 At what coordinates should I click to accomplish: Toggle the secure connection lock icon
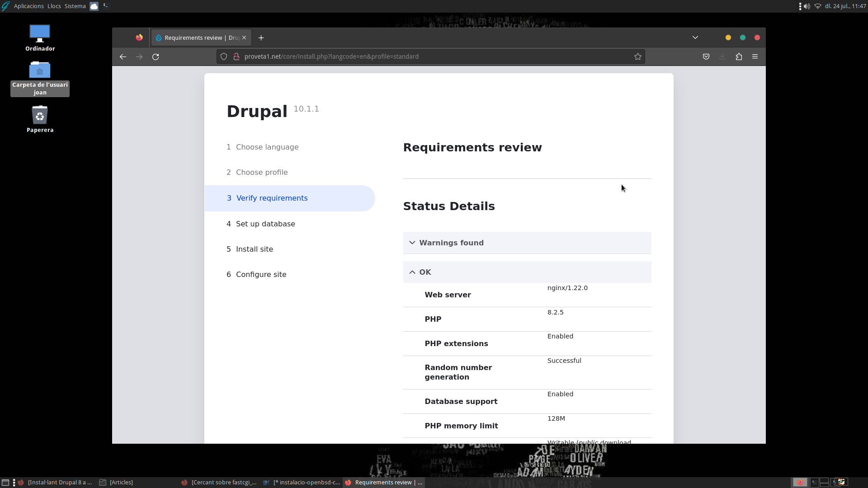click(237, 56)
